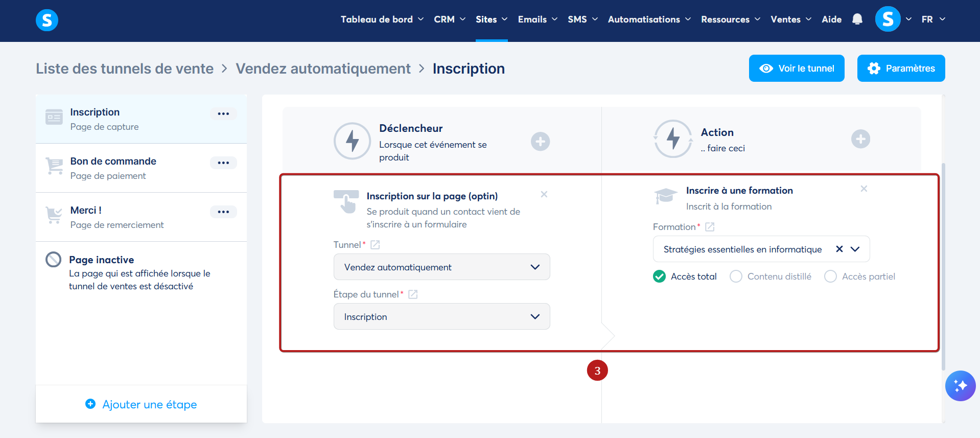Click the Merci ! cart check icon

tap(54, 215)
